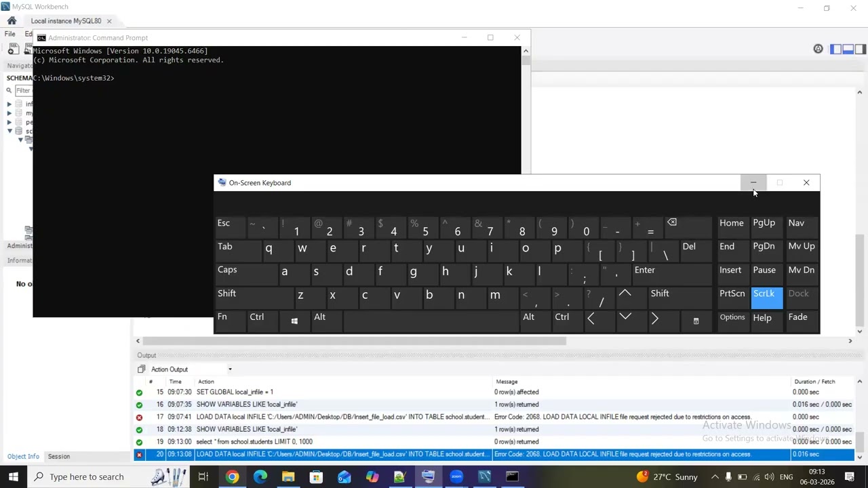Click the context menu key on keyboard
Screen dimensions: 868x488
696,321
